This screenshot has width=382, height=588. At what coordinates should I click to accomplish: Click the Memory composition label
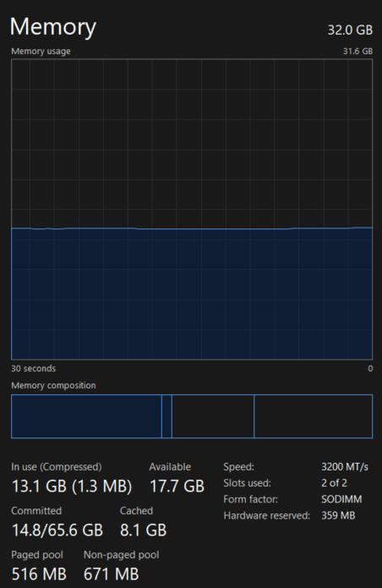[x=53, y=386]
